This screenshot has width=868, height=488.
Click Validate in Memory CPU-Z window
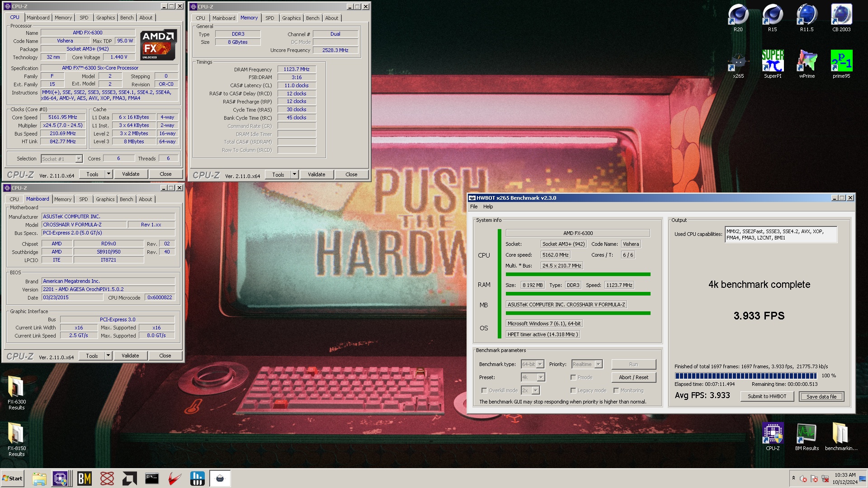[x=316, y=174]
